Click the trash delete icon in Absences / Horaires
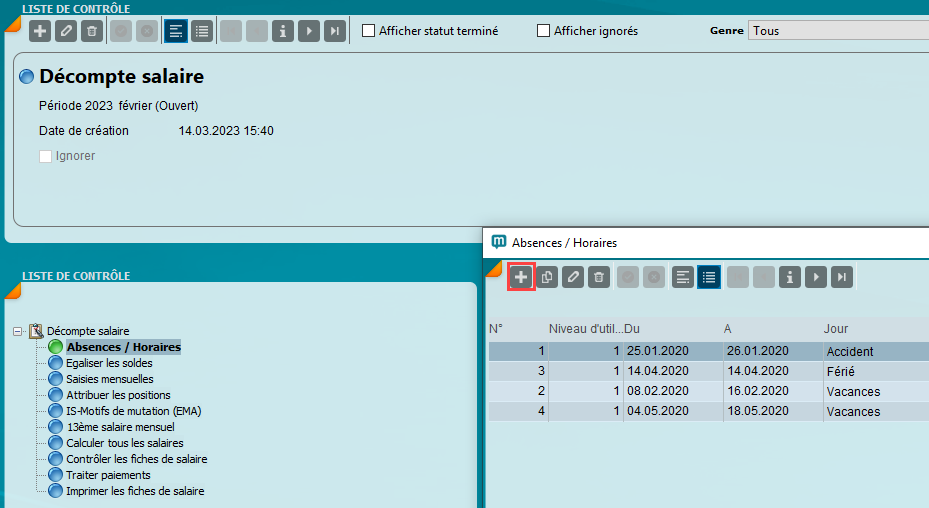The width and height of the screenshot is (929, 508). [x=598, y=277]
